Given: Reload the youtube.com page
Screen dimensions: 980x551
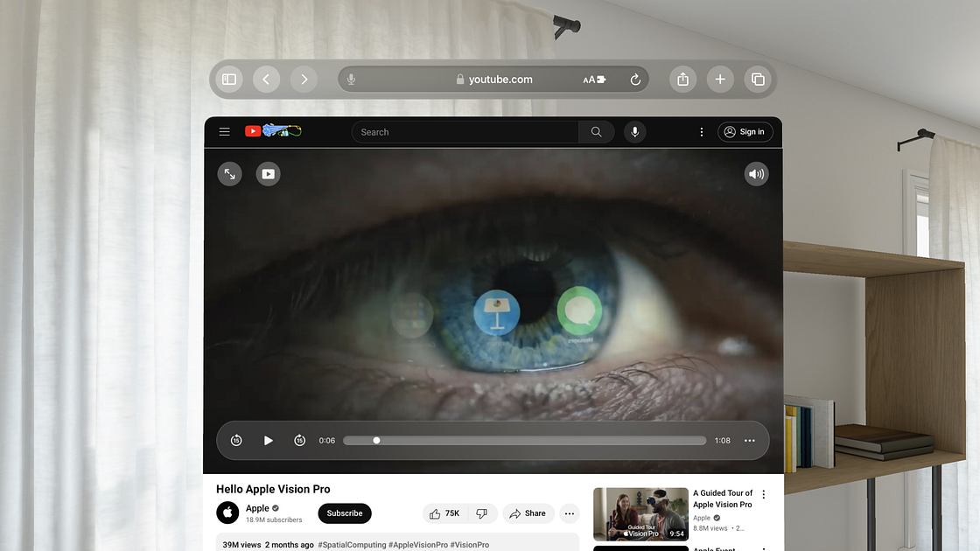Looking at the screenshot, I should 635,80.
